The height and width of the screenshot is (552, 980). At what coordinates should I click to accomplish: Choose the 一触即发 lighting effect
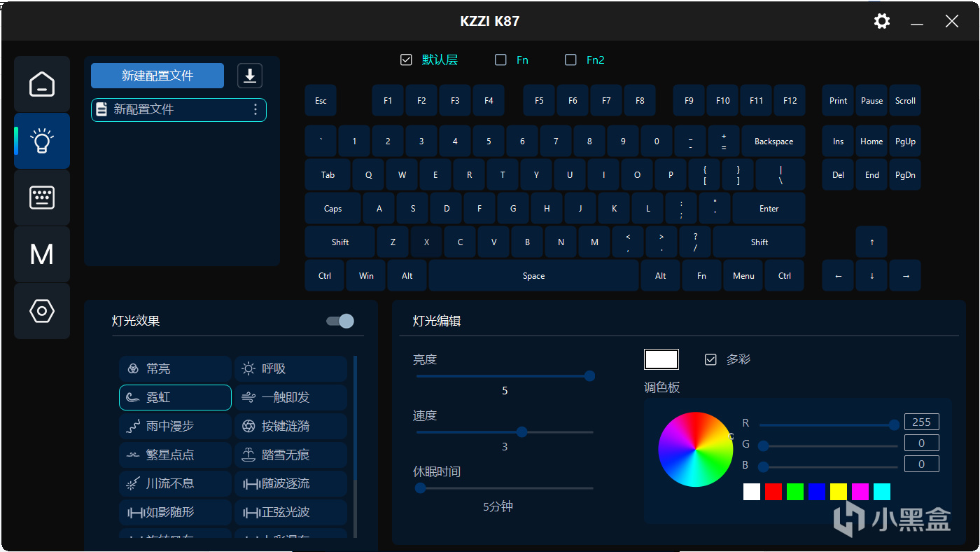290,397
